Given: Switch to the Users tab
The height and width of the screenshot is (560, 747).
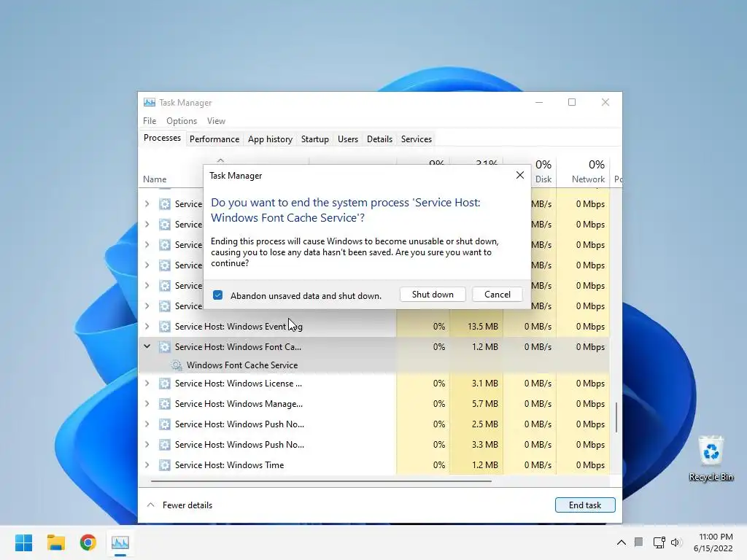Looking at the screenshot, I should (348, 139).
